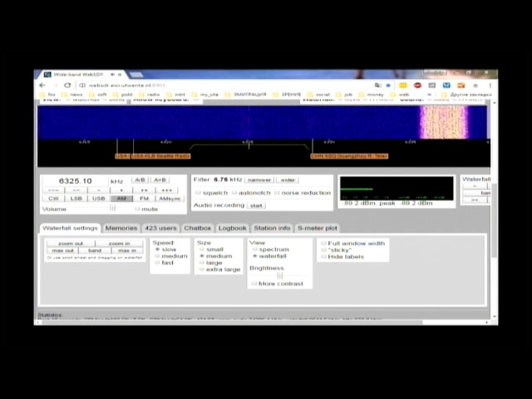This screenshot has height=399, width=532.
Task: Click the zoom out waterfall button
Action: pos(71,244)
